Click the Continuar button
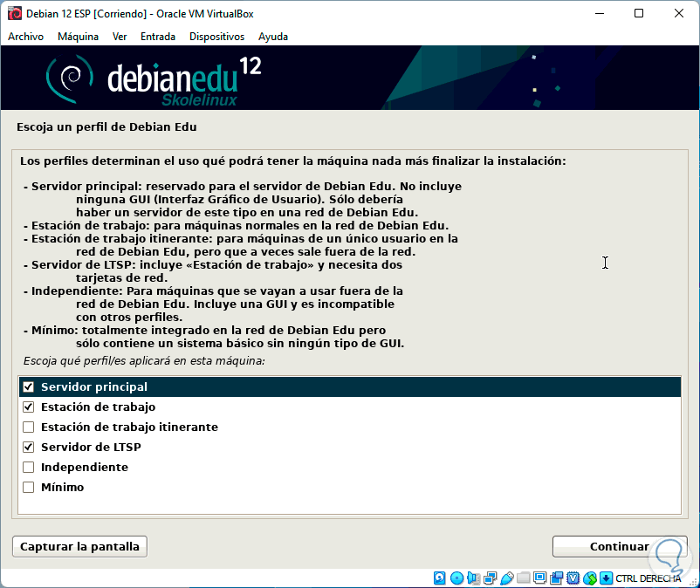 pos(620,546)
